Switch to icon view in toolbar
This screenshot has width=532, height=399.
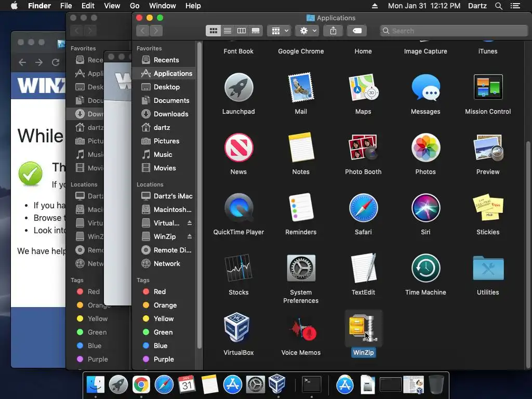click(x=213, y=31)
